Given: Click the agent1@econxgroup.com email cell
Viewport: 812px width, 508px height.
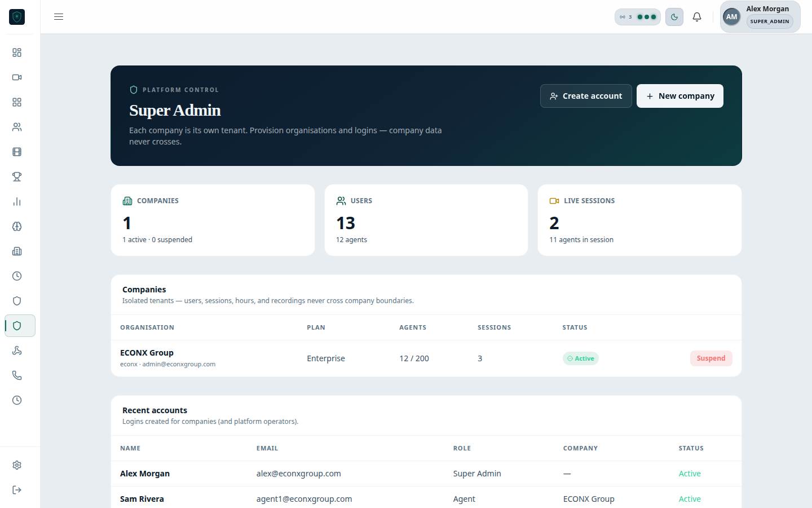Looking at the screenshot, I should (304, 499).
